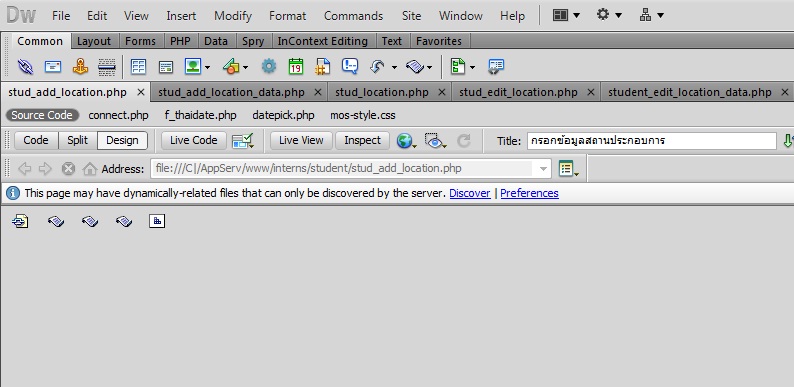The width and height of the screenshot is (794, 387).
Task: Click the Dw application logo
Action: [21, 16]
